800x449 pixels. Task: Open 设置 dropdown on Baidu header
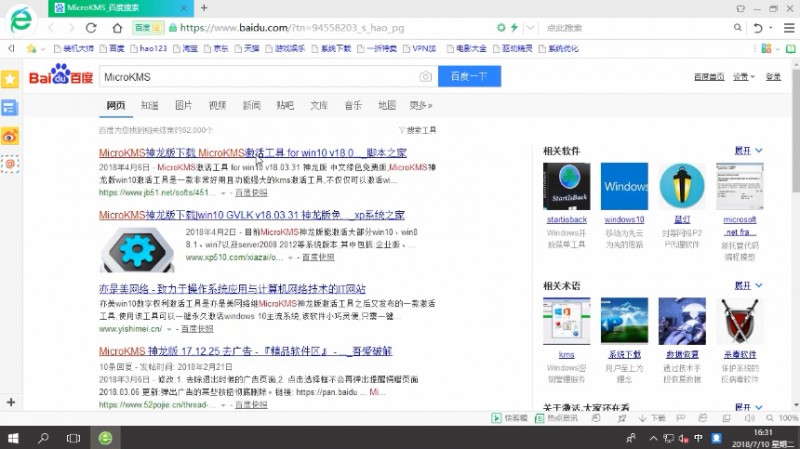tap(743, 77)
